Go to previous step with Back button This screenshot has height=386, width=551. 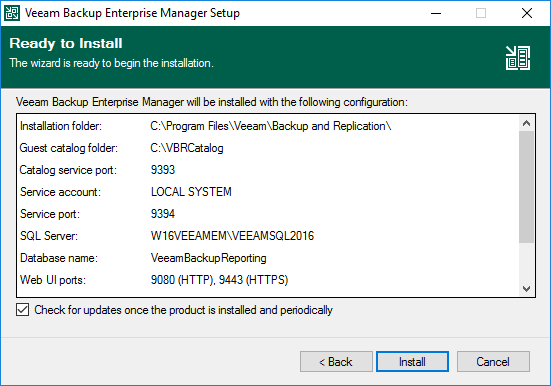pos(336,361)
